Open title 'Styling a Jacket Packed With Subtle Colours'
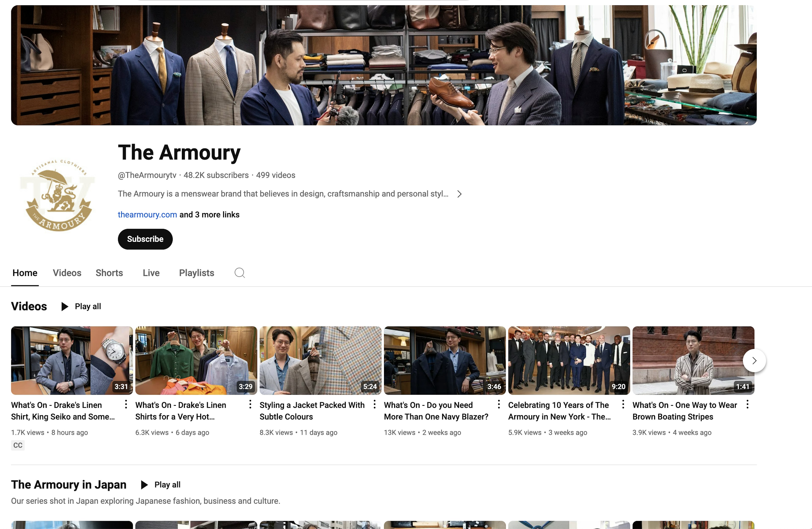This screenshot has height=529, width=812. 312,411
